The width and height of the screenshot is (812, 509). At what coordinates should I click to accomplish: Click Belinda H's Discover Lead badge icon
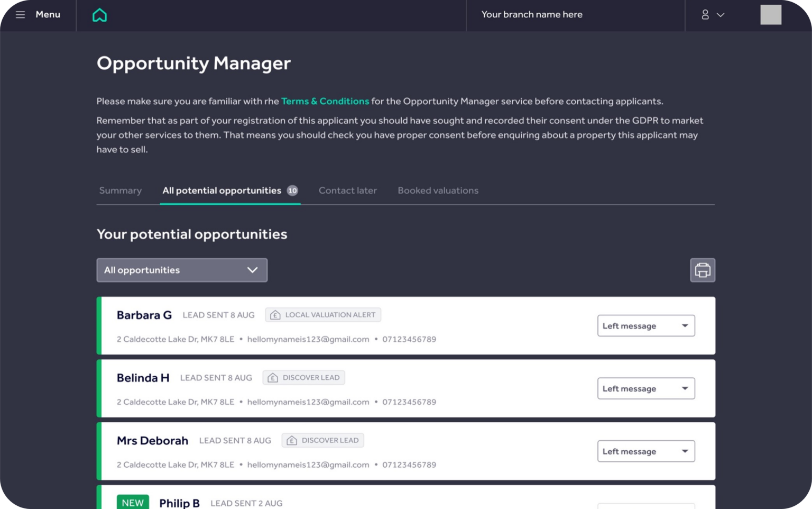[x=273, y=377]
